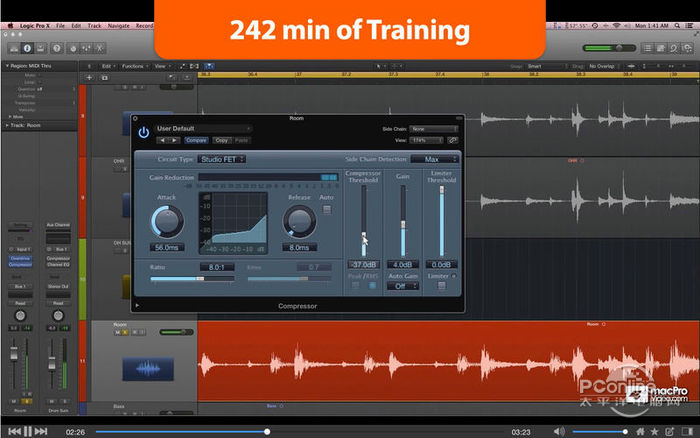Open Quick Help question mark button

coord(57,49)
